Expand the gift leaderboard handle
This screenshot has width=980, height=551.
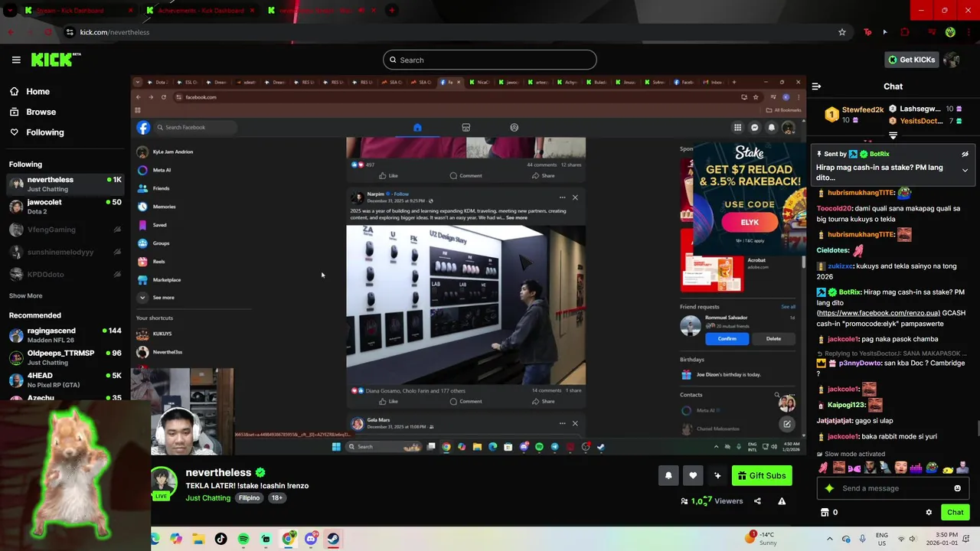tap(893, 135)
